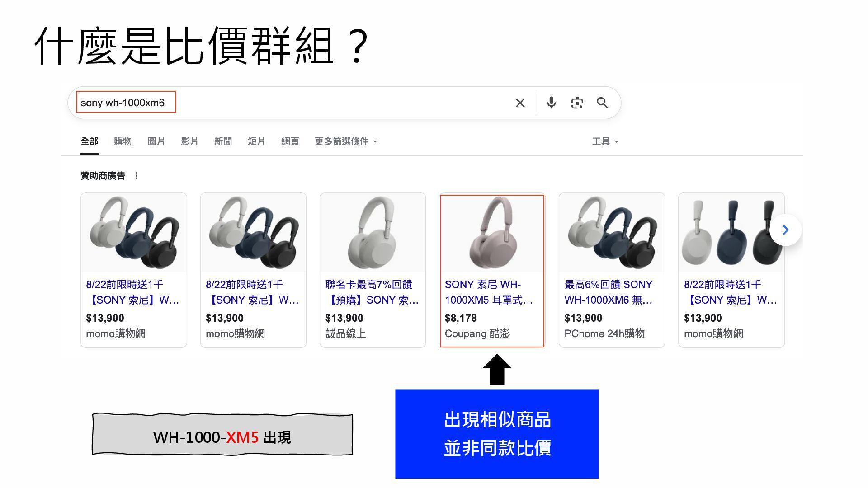Start voice search via the microphone icon
Viewport: 868px width, 488px height.
point(551,103)
